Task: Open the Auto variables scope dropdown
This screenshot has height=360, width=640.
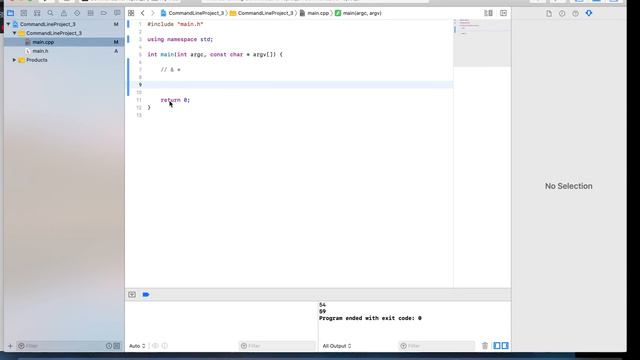Action: point(137,346)
